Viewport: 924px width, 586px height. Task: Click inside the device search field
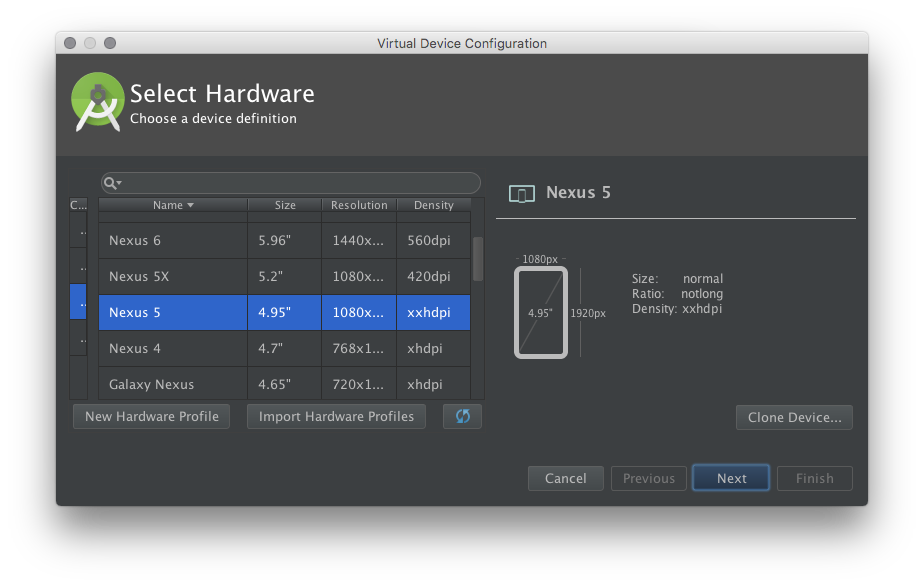coord(300,183)
